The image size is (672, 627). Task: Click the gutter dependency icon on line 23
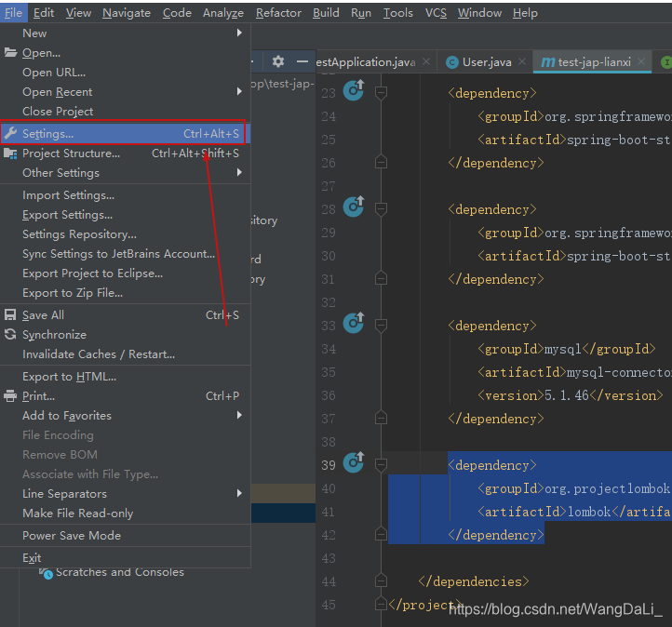[354, 90]
